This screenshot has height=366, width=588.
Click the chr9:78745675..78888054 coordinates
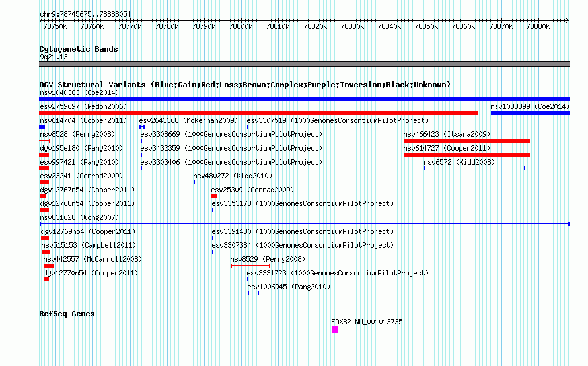coord(85,14)
